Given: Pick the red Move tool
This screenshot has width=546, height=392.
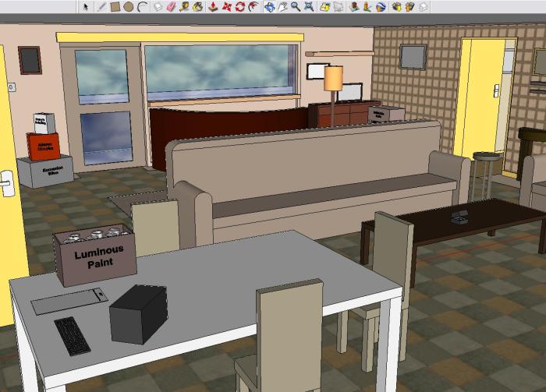Looking at the screenshot, I should point(227,6).
